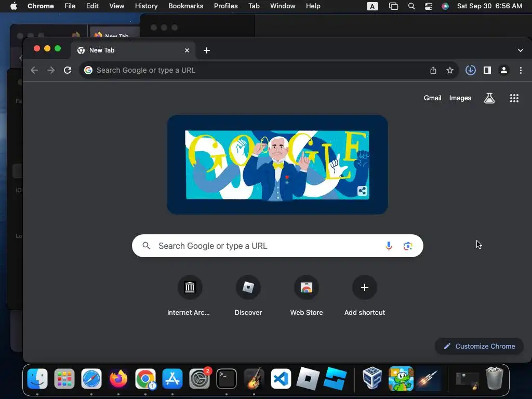Reload the page with the refresh icon
This screenshot has width=532, height=399.
(68, 70)
